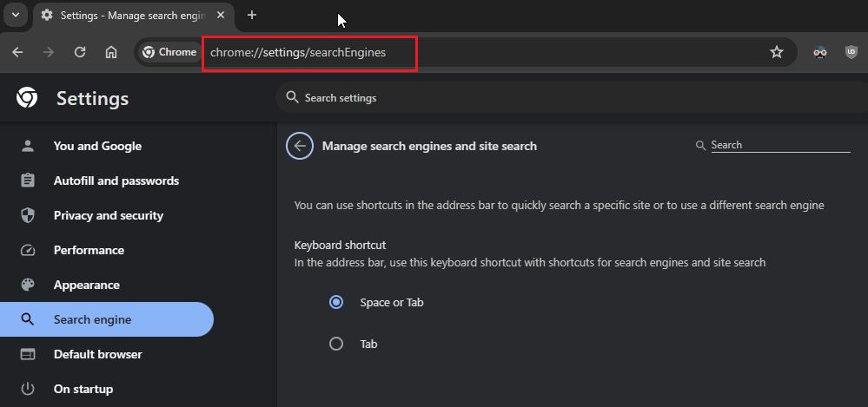
Task: Click the speedometer icon for Performance
Action: point(27,251)
